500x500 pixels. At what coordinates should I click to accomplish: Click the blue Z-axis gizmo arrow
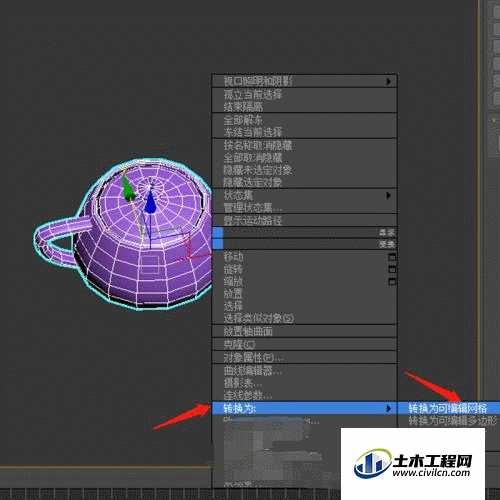(150, 203)
